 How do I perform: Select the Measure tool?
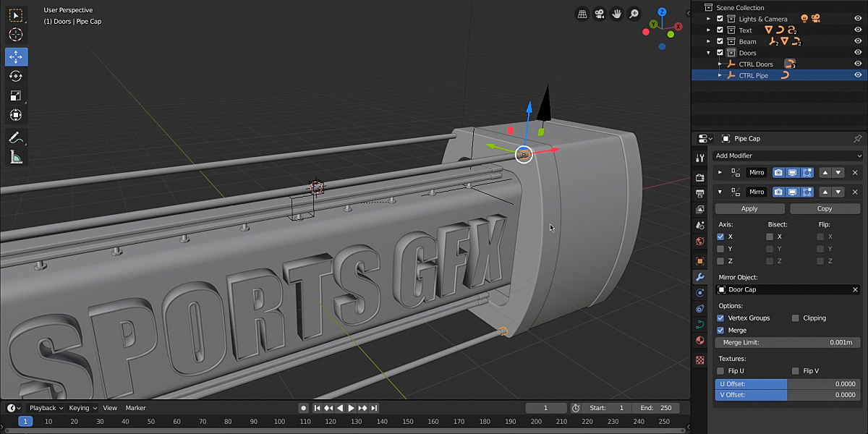point(16,158)
